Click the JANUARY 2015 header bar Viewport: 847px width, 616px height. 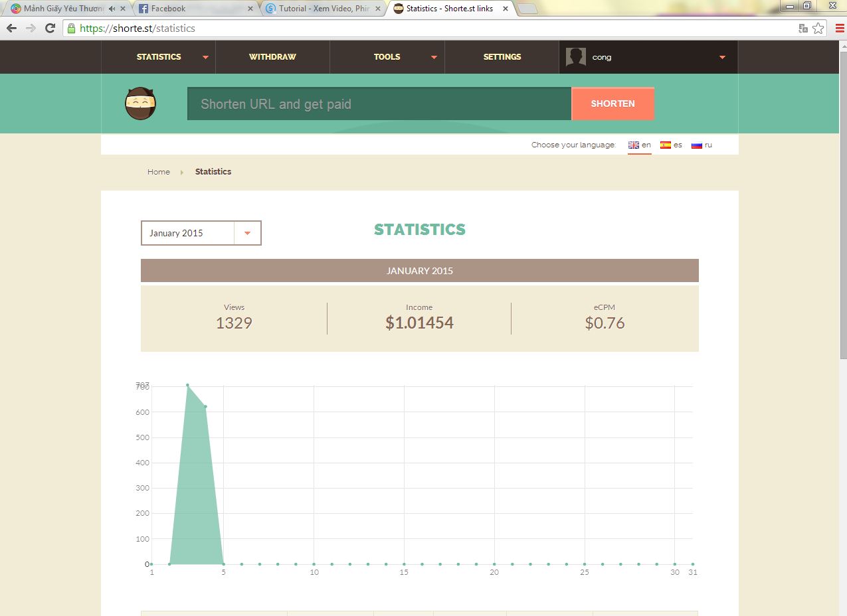click(x=420, y=271)
